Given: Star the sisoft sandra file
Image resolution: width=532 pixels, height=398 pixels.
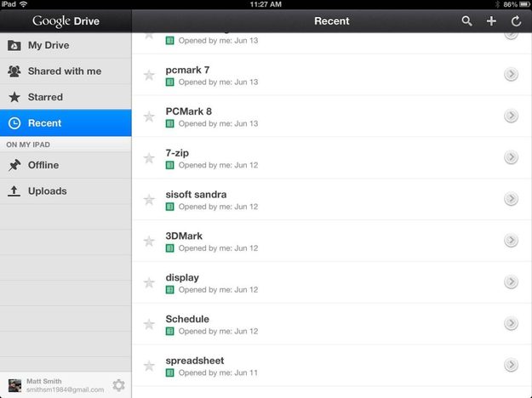Looking at the screenshot, I should tap(149, 200).
